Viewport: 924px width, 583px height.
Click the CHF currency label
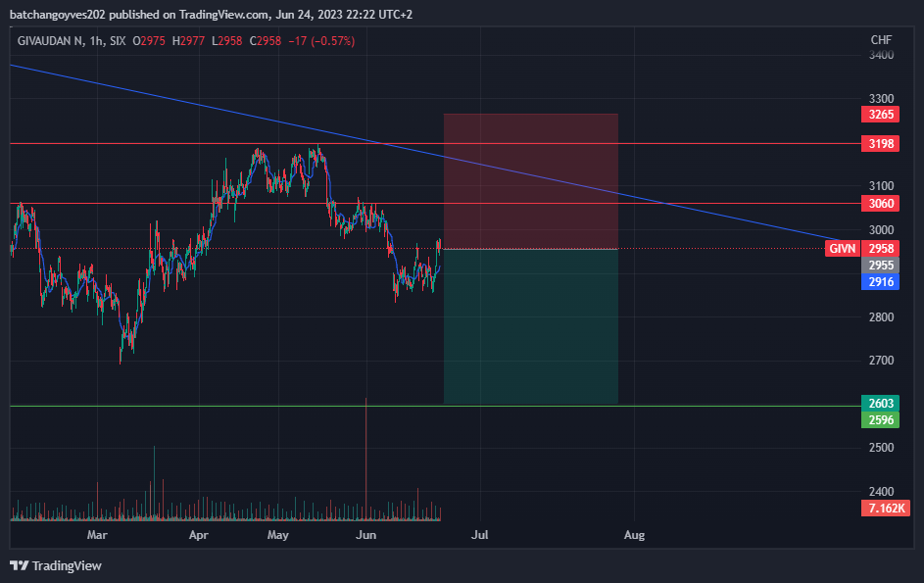881,40
